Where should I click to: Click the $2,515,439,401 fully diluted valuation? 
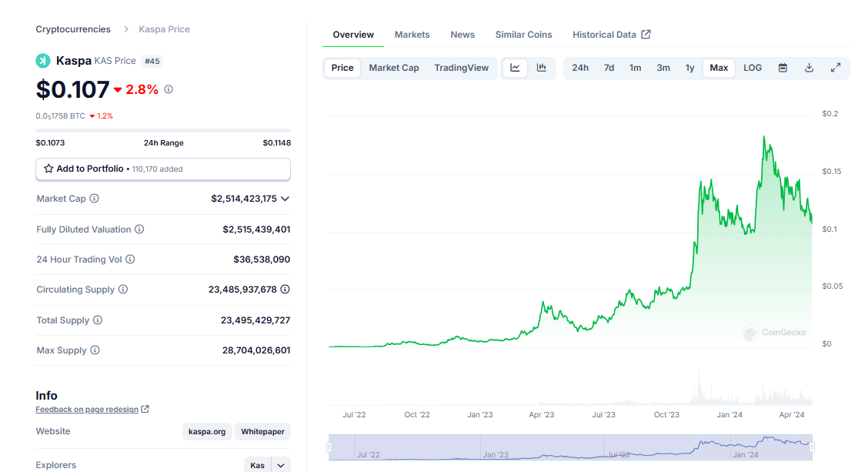[256, 229]
